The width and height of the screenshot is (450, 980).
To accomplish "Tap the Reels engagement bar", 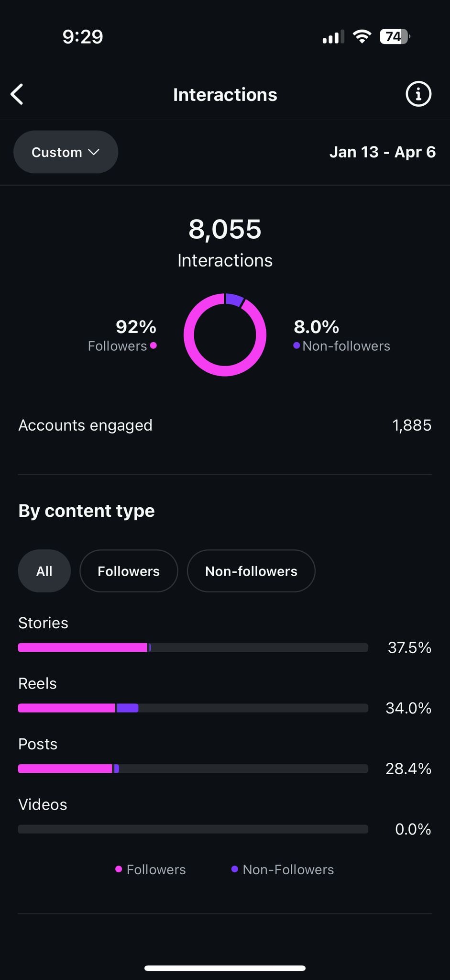I will click(193, 708).
